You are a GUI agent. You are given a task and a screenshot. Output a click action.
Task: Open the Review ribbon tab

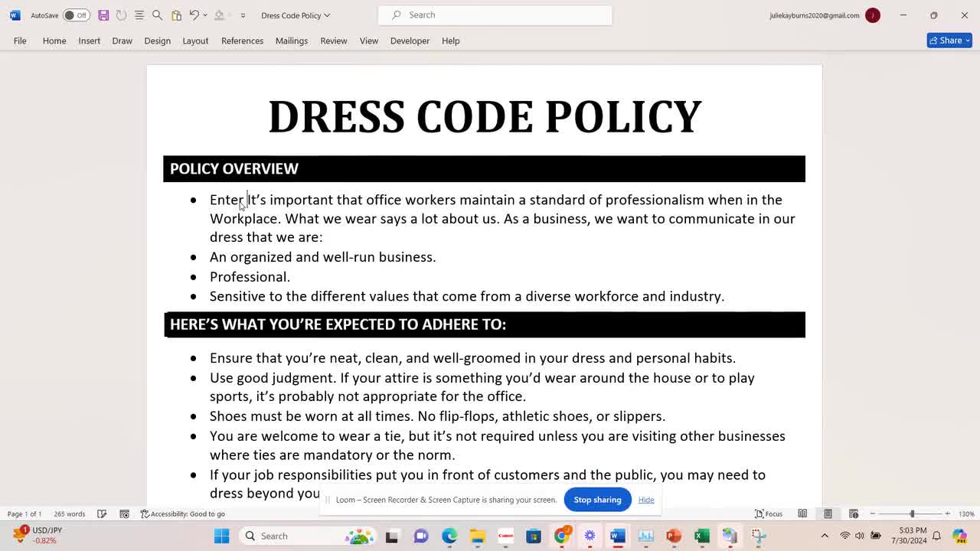click(x=333, y=41)
